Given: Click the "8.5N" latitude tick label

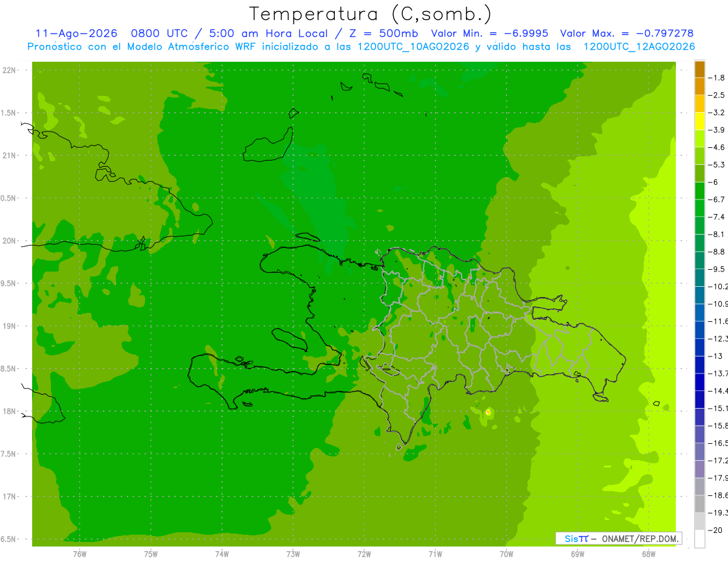Looking at the screenshot, I should [9, 369].
